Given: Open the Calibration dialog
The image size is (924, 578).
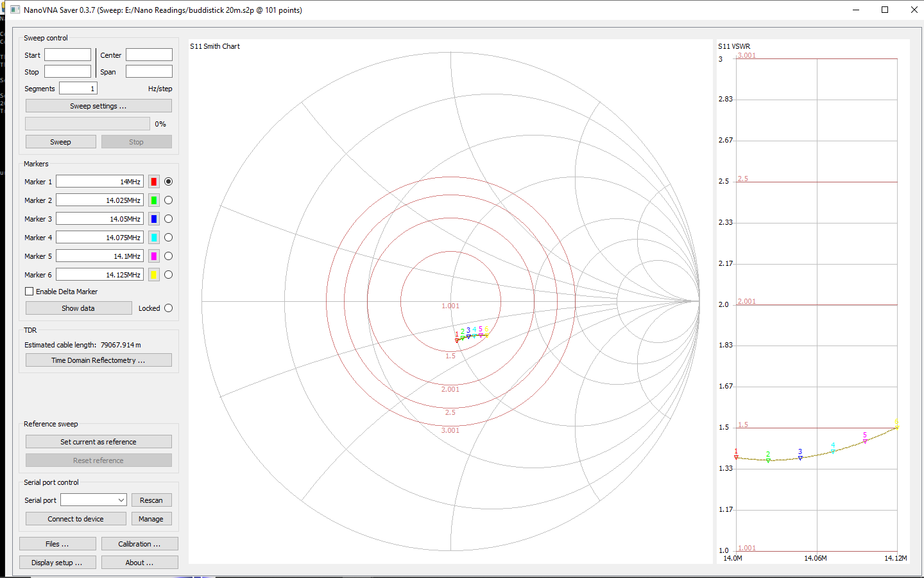Looking at the screenshot, I should point(140,544).
